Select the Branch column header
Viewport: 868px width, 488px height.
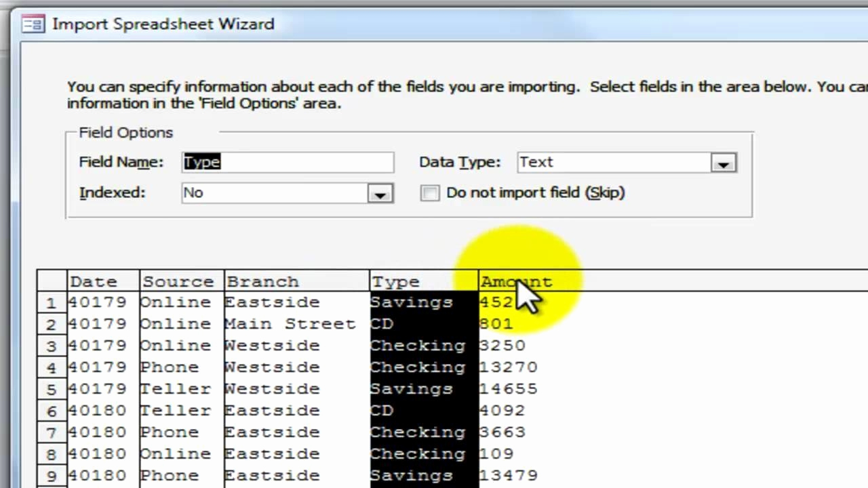(262, 281)
